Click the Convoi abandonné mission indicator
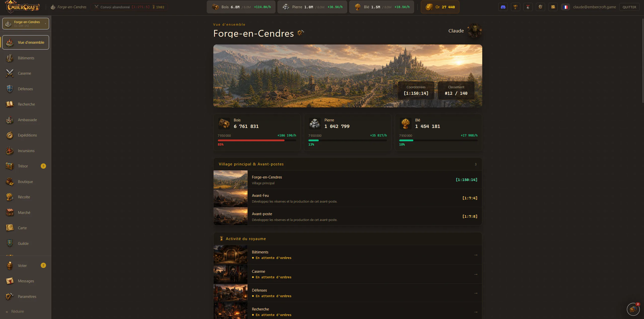Viewport: 644px width, 319px height. pos(129,7)
